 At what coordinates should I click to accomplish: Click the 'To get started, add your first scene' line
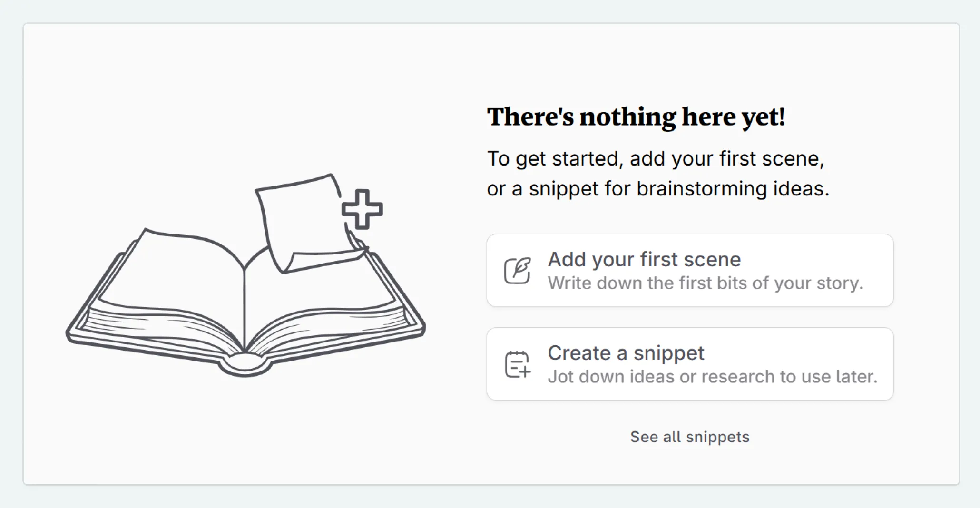tap(655, 159)
